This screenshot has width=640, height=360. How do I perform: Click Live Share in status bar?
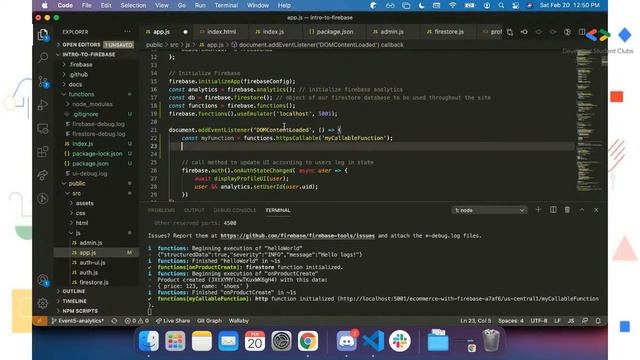tap(173, 321)
